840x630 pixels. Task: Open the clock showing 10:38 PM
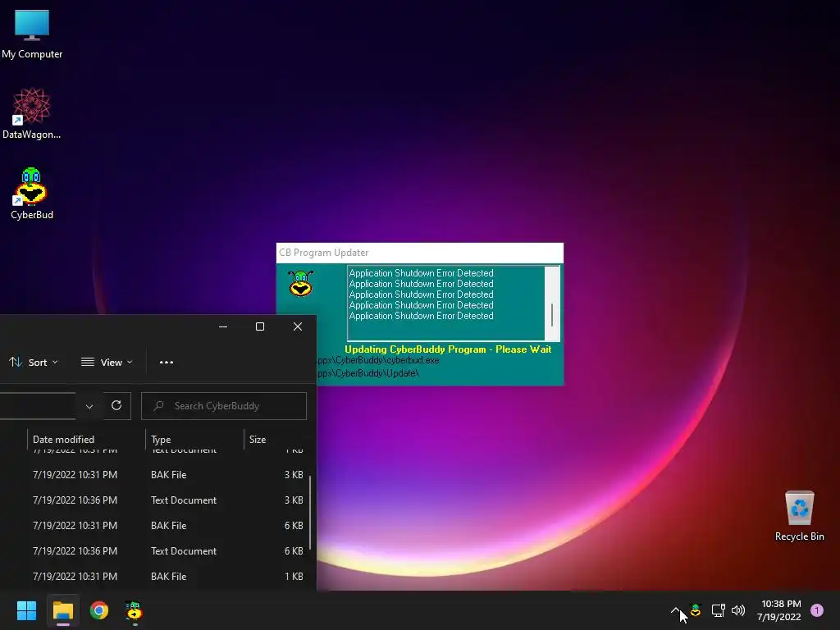pyautogui.click(x=779, y=610)
